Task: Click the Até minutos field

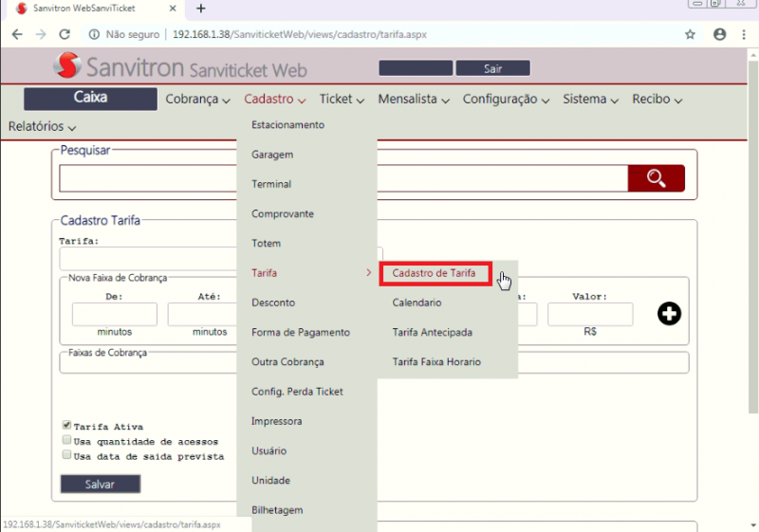Action: tap(202, 315)
